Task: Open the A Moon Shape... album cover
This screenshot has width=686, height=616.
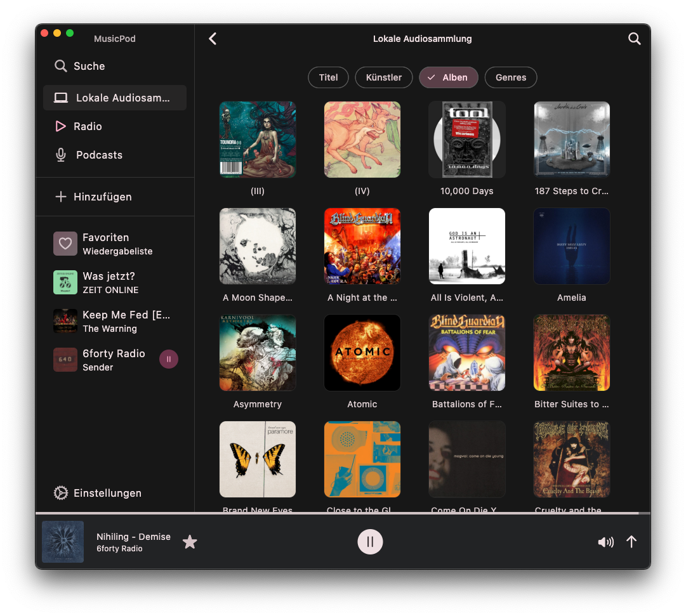Action: 258,246
